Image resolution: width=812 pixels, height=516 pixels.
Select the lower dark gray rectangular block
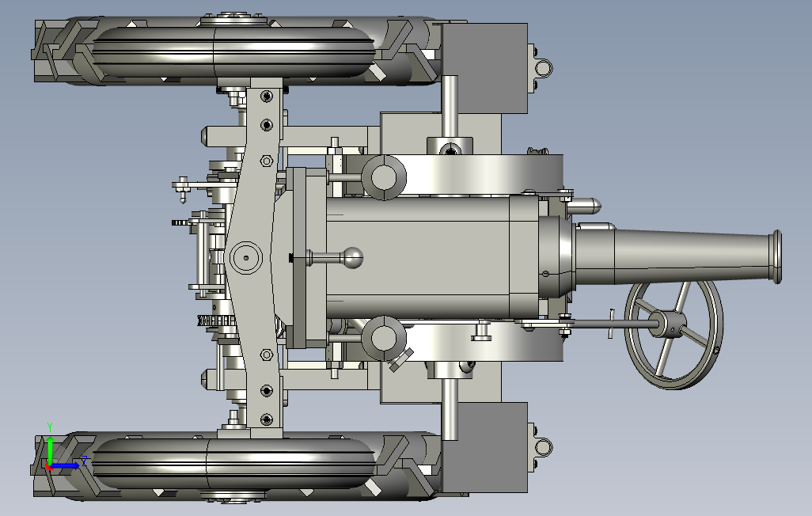(484, 448)
